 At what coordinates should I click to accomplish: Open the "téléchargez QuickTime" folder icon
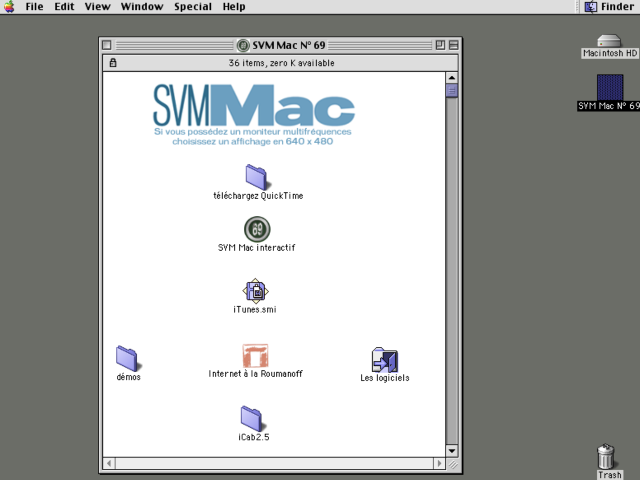pyautogui.click(x=256, y=177)
